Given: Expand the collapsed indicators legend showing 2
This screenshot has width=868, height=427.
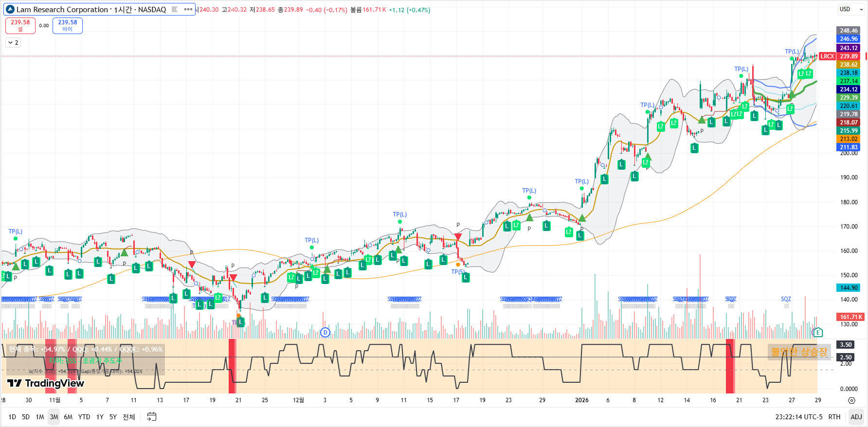Looking at the screenshot, I should [13, 43].
